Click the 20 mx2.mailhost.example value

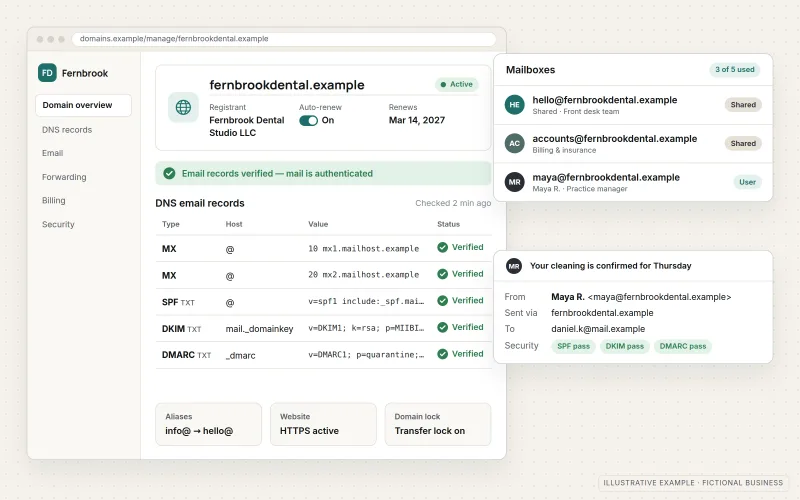point(363,274)
